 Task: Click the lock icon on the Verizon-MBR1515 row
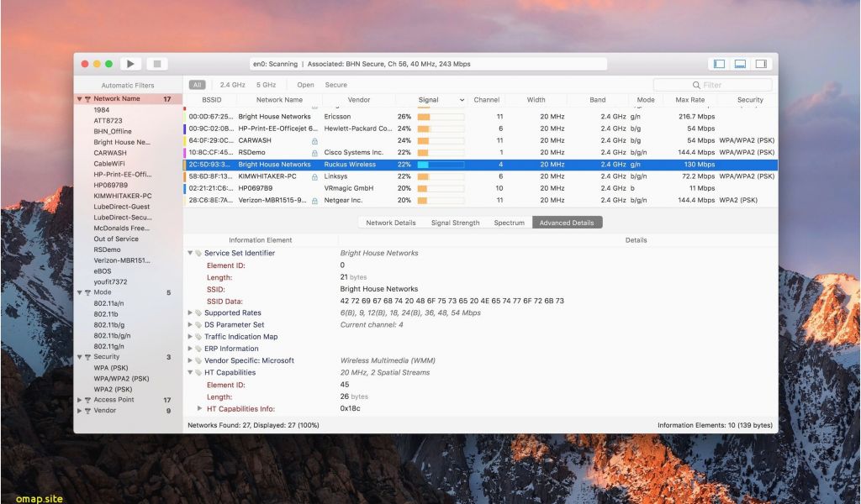[x=314, y=201]
